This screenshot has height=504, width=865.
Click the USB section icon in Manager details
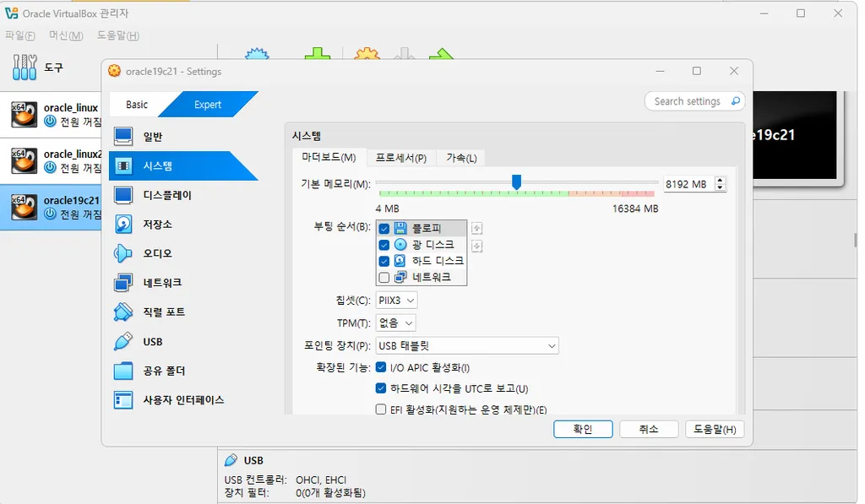pyautogui.click(x=231, y=460)
